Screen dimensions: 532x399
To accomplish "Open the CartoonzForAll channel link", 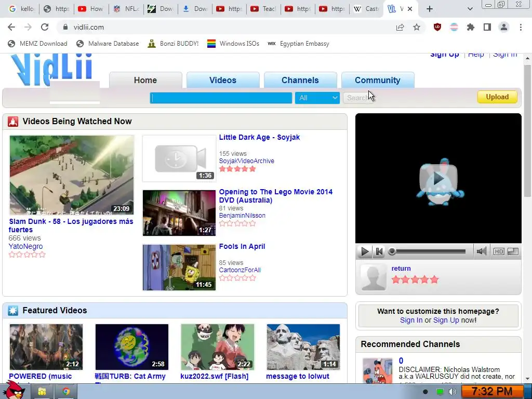I will pyautogui.click(x=240, y=270).
